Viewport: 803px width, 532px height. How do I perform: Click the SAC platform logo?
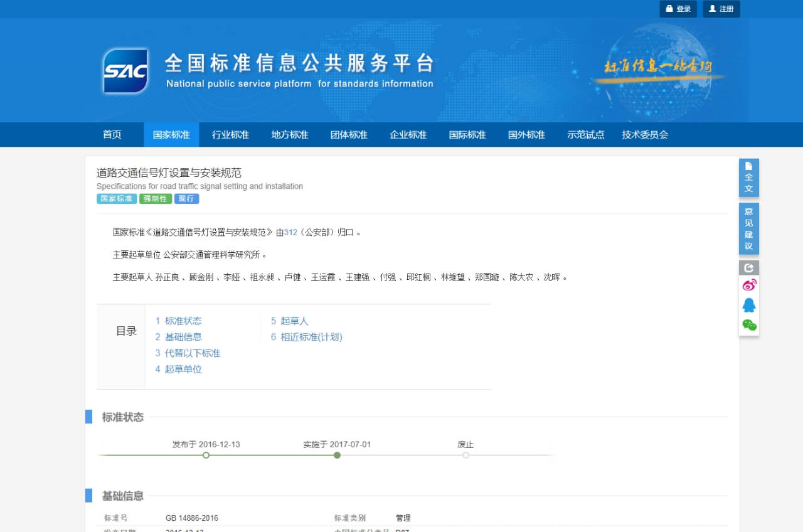point(125,70)
